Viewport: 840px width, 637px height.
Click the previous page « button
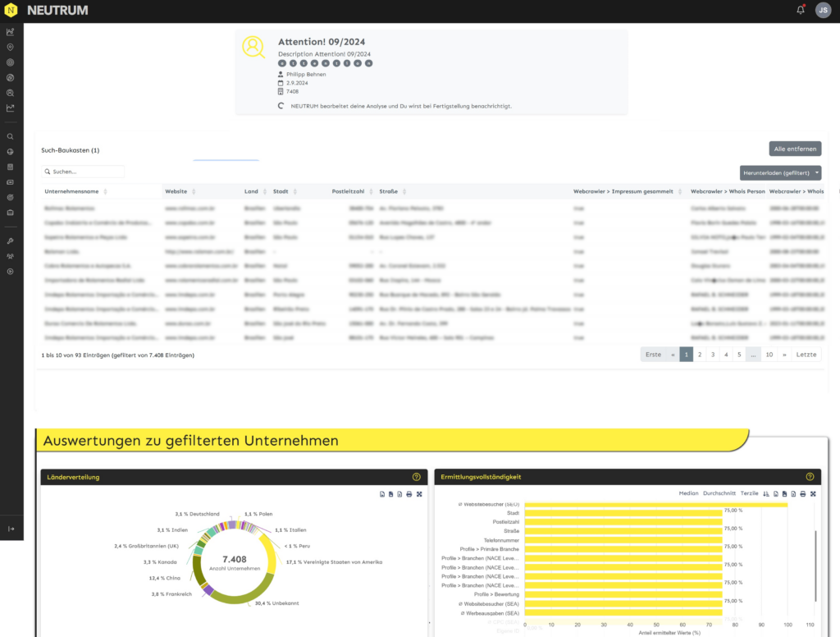point(673,355)
